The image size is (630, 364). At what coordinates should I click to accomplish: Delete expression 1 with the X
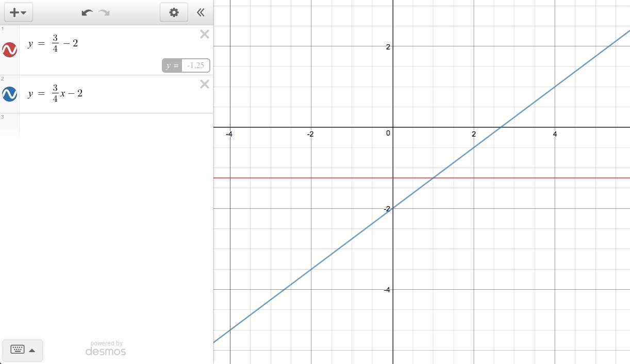pyautogui.click(x=205, y=35)
